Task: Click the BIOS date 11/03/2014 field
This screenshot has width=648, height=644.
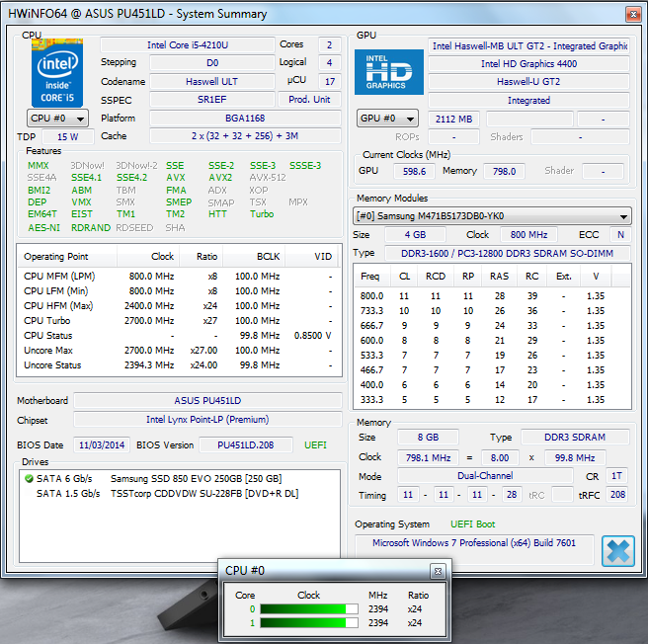Action: [x=102, y=445]
